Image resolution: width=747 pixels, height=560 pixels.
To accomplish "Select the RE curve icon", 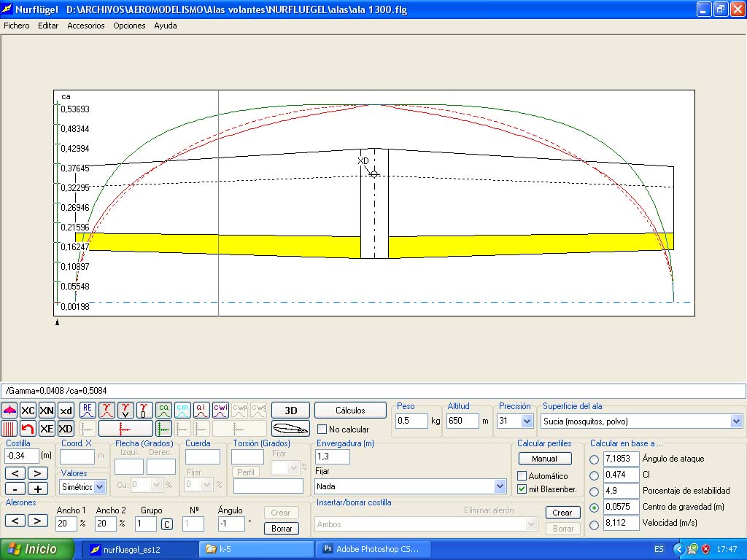I will (88, 411).
